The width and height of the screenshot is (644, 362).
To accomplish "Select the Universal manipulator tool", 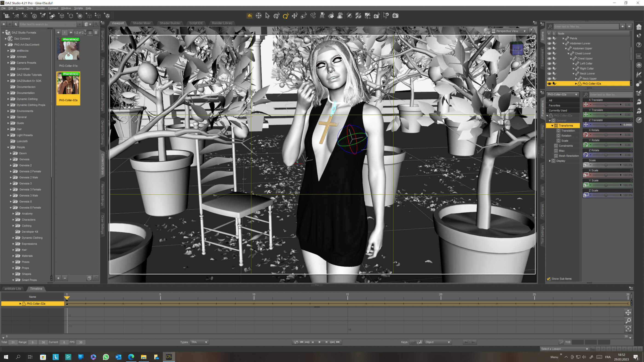I will pyautogui.click(x=276, y=16).
